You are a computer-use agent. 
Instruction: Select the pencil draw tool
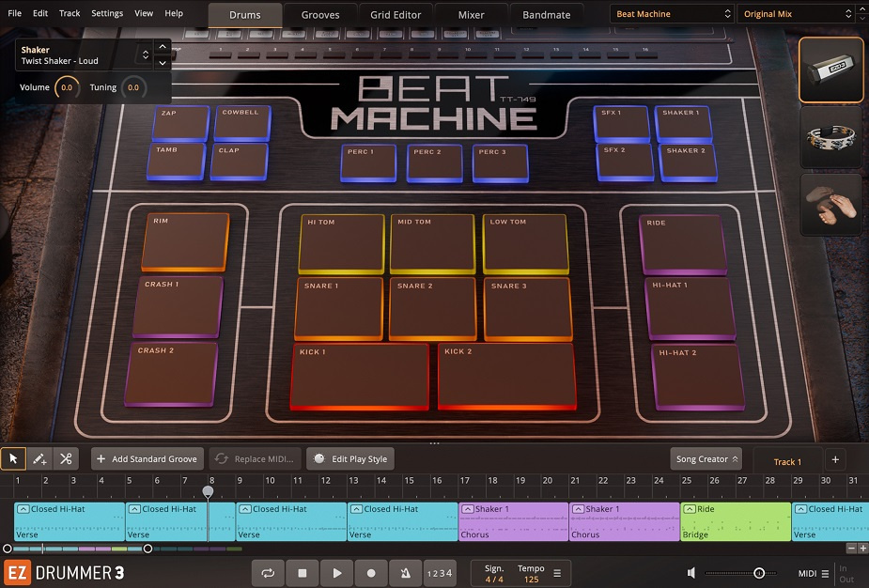[39, 458]
